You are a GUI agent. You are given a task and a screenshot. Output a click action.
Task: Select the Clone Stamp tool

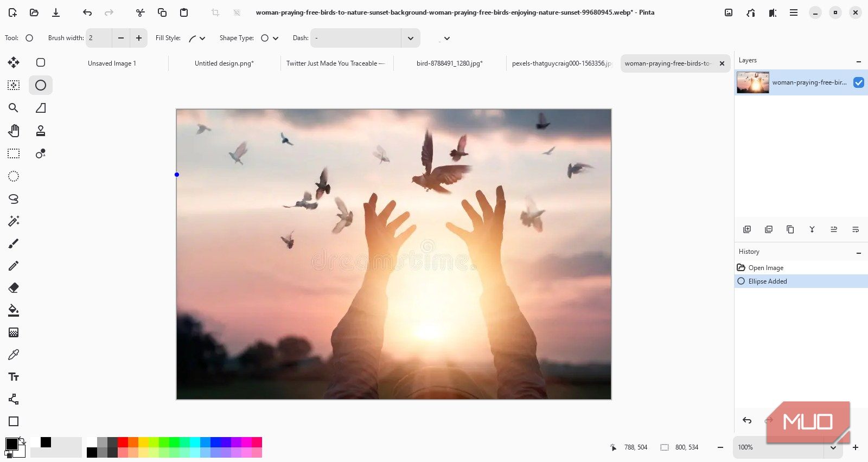[x=41, y=131]
